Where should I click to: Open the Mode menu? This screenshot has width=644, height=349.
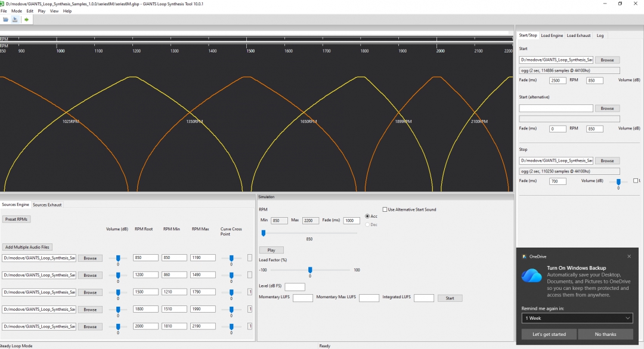[x=17, y=11]
